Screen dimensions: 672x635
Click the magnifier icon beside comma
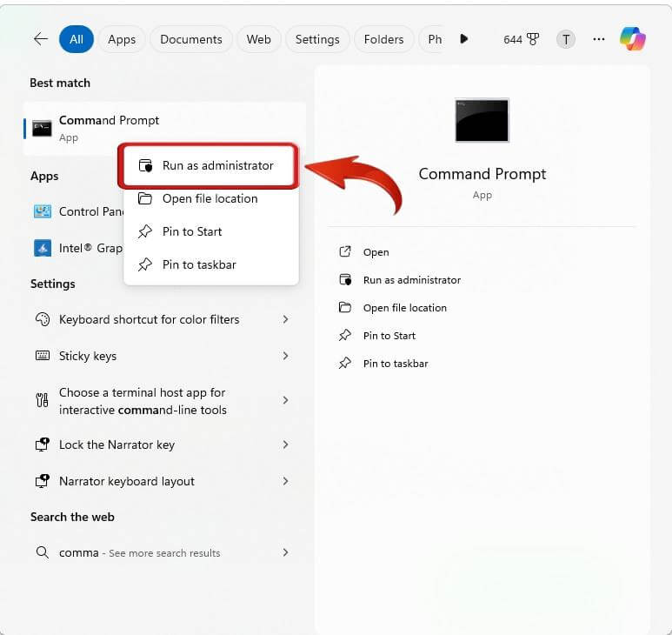[42, 552]
